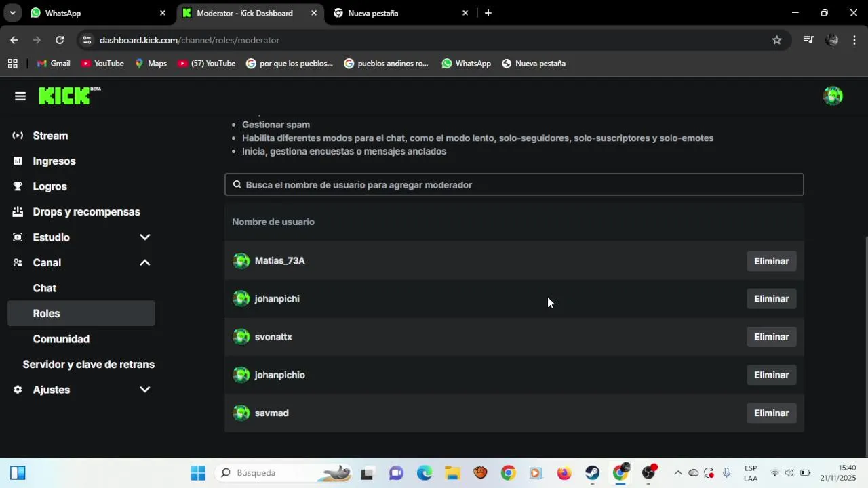
Task: Click the search magnifier icon
Action: pyautogui.click(x=237, y=184)
